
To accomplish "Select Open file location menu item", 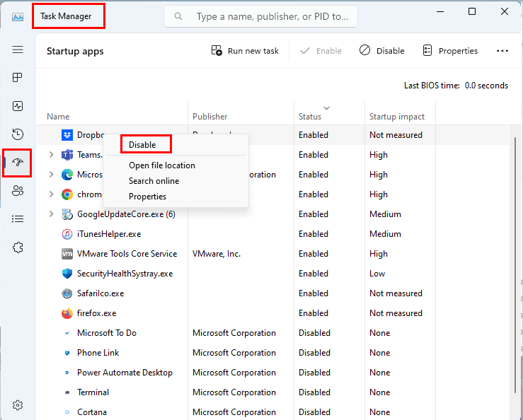I will point(161,165).
